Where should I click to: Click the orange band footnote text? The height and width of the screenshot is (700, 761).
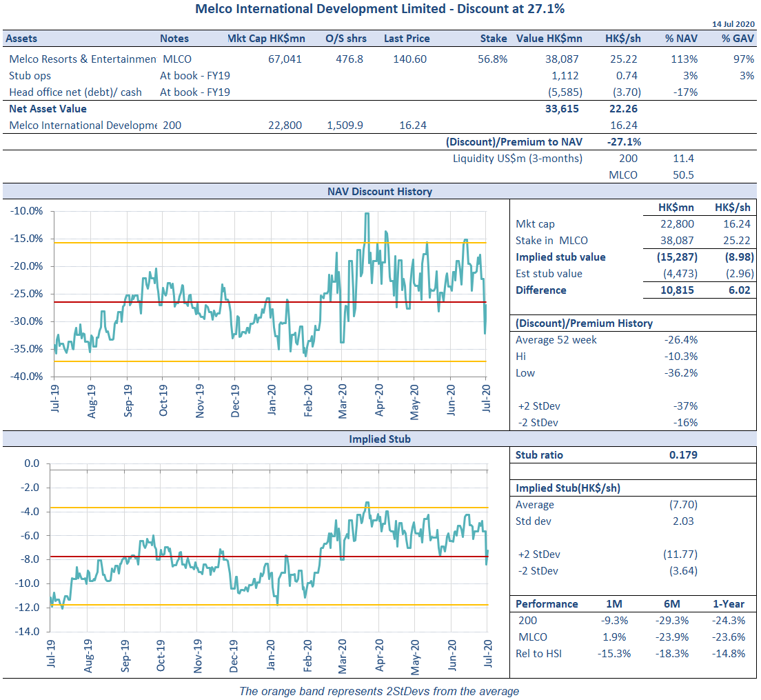coord(379,691)
